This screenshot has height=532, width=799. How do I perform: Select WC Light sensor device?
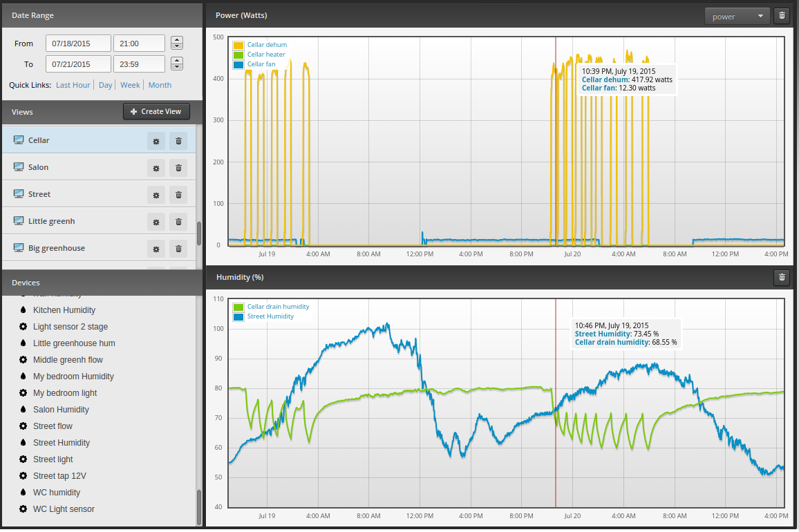(64, 509)
